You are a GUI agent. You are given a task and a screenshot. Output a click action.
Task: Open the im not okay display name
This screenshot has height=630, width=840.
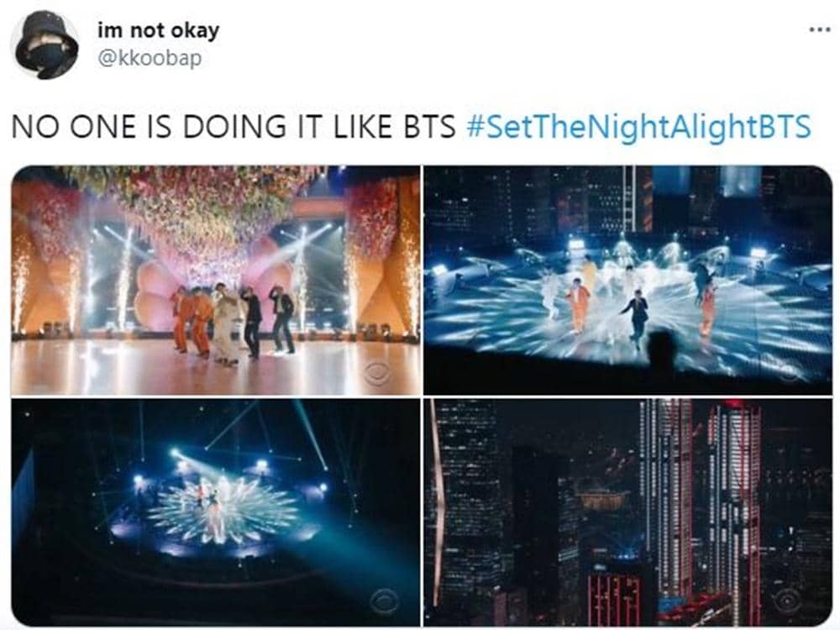pos(159,30)
